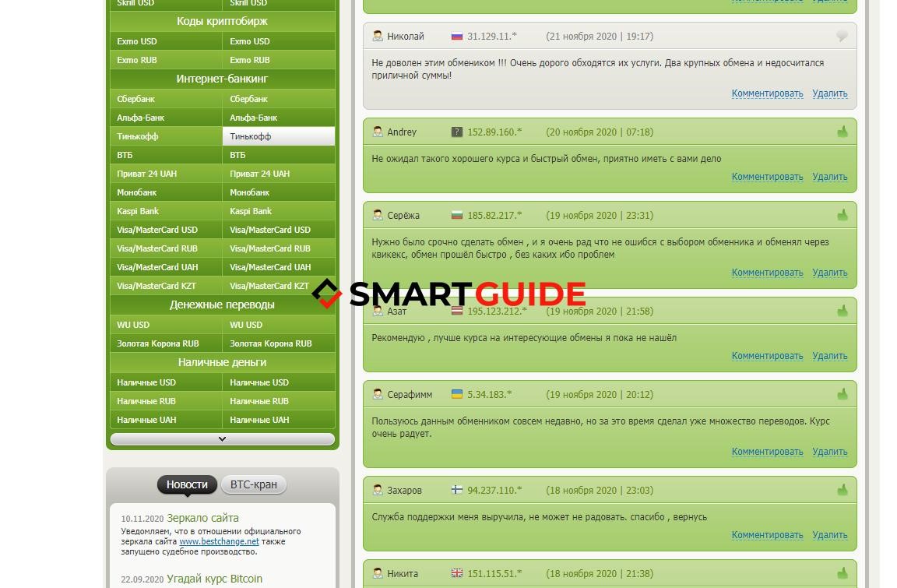Select Наличные UAH in the left column
The height and width of the screenshot is (588, 897).
point(166,420)
